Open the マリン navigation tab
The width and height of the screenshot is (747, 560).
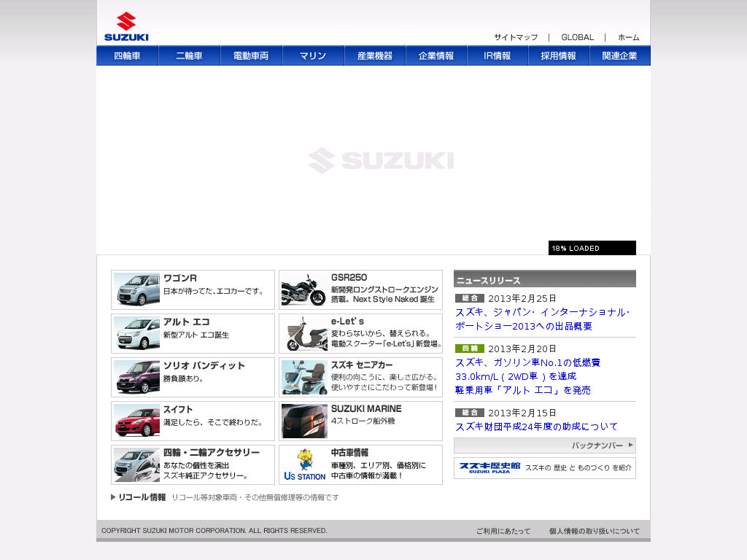[313, 55]
